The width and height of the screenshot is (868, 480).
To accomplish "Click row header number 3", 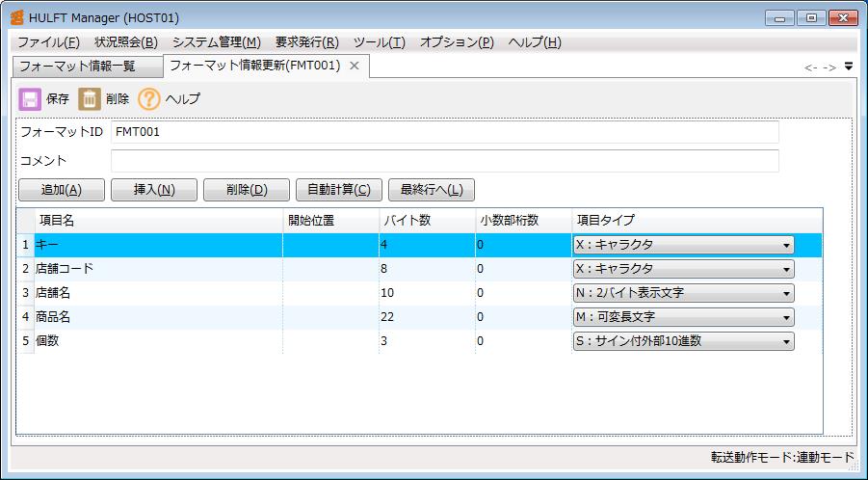I will click(x=25, y=293).
